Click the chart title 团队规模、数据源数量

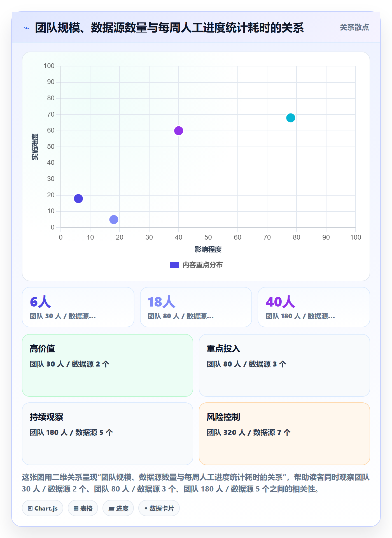[169, 28]
